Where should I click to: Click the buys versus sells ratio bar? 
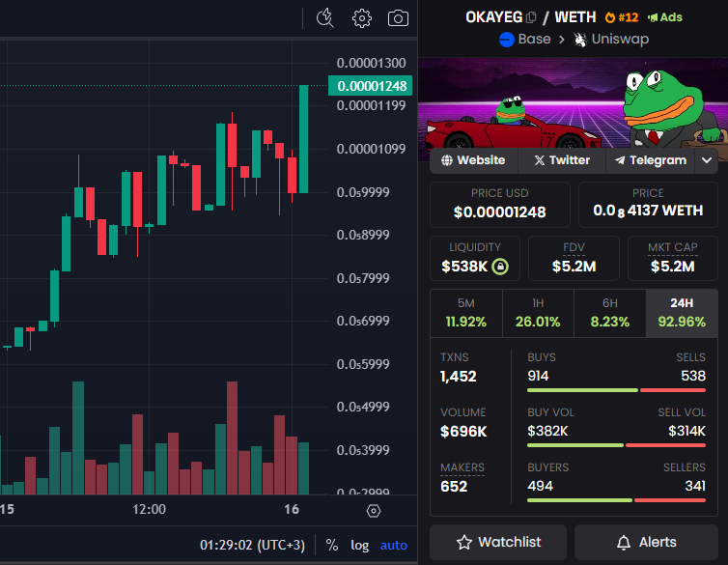coord(617,390)
